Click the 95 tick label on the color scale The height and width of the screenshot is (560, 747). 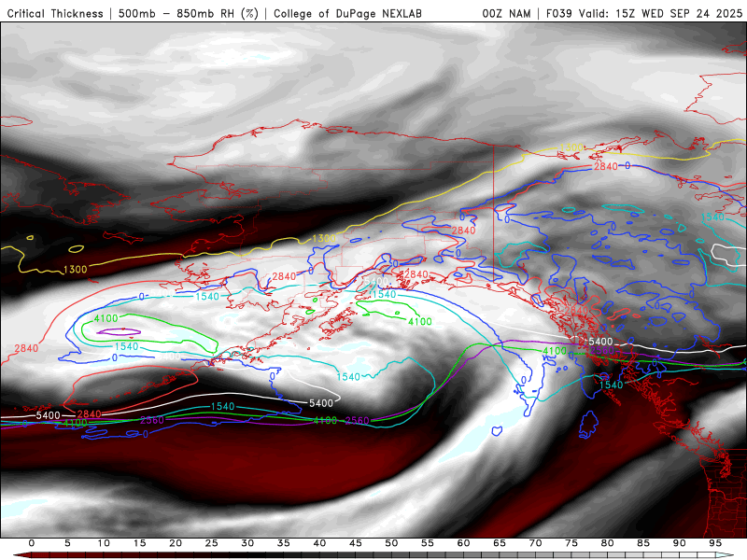tap(715, 543)
